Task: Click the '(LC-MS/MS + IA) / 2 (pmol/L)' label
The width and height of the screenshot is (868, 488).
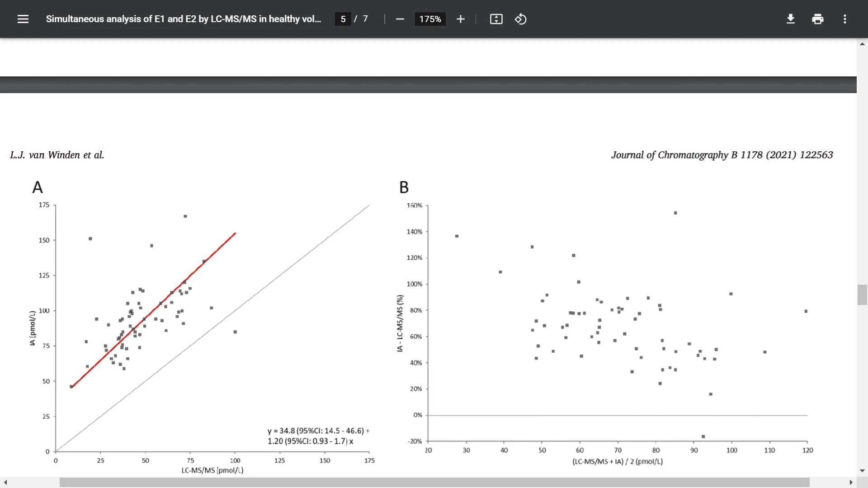Action: click(618, 461)
